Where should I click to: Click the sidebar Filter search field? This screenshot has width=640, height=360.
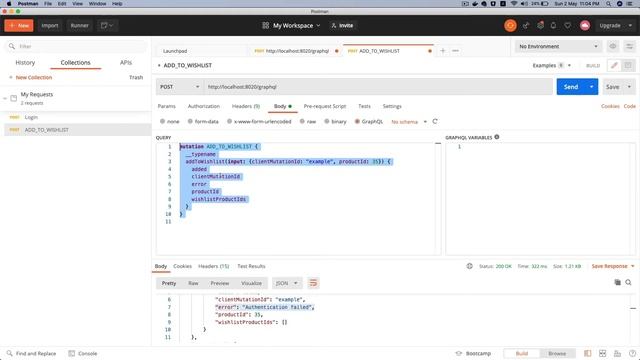(x=77, y=47)
